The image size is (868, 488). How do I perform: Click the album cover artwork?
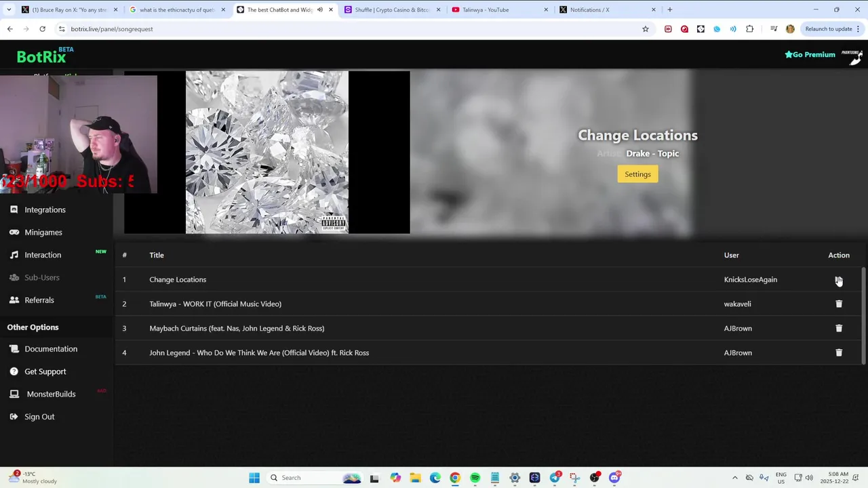click(267, 152)
